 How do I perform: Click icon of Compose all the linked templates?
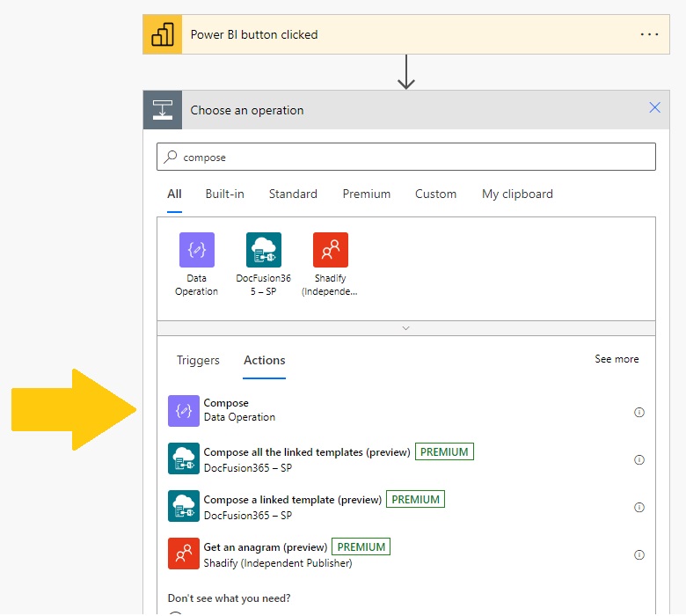pos(184,458)
